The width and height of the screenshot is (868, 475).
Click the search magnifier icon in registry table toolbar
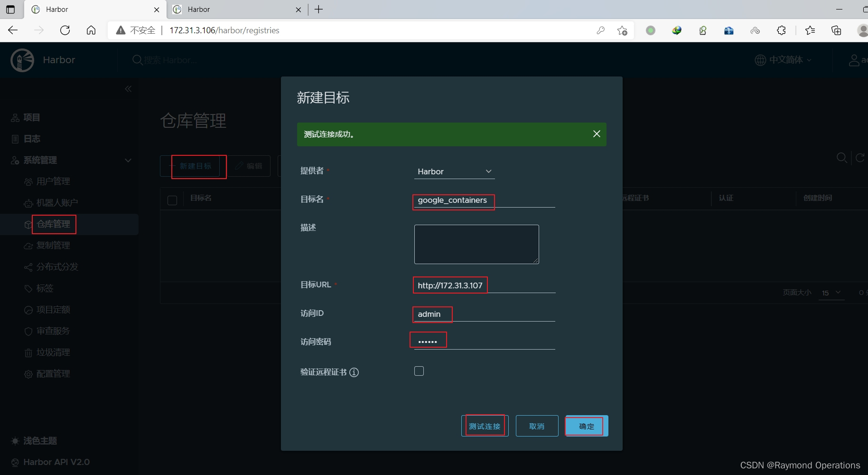842,158
